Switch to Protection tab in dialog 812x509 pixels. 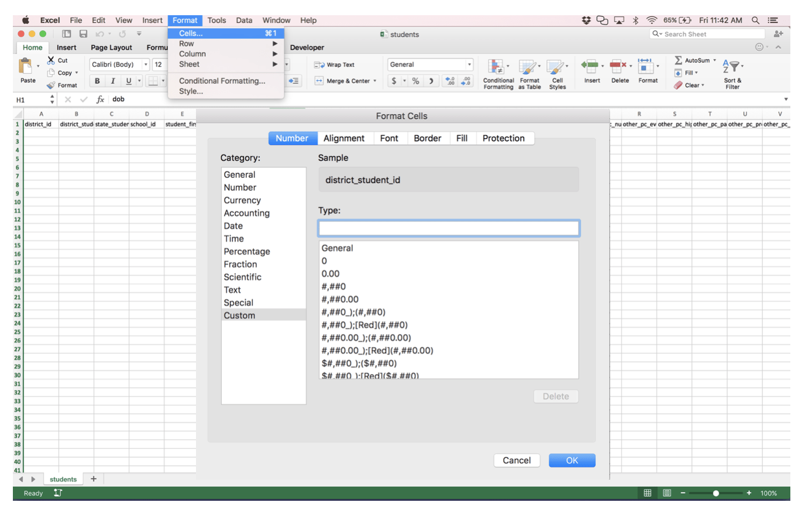pyautogui.click(x=504, y=138)
